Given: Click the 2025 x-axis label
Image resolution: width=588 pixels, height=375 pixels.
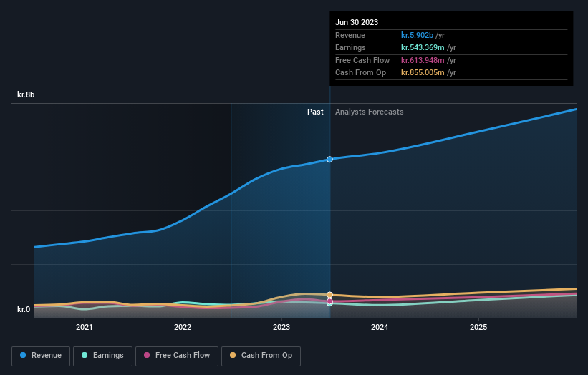Looking at the screenshot, I should point(478,327).
